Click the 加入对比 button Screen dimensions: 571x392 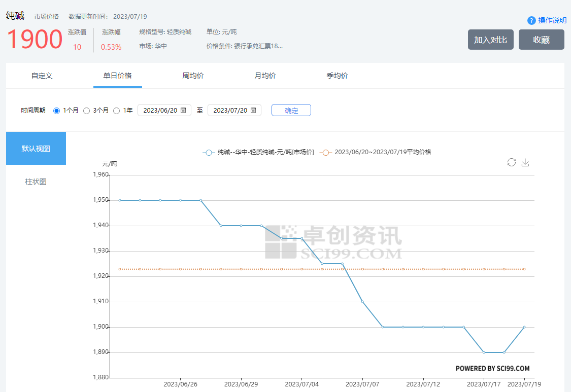490,40
